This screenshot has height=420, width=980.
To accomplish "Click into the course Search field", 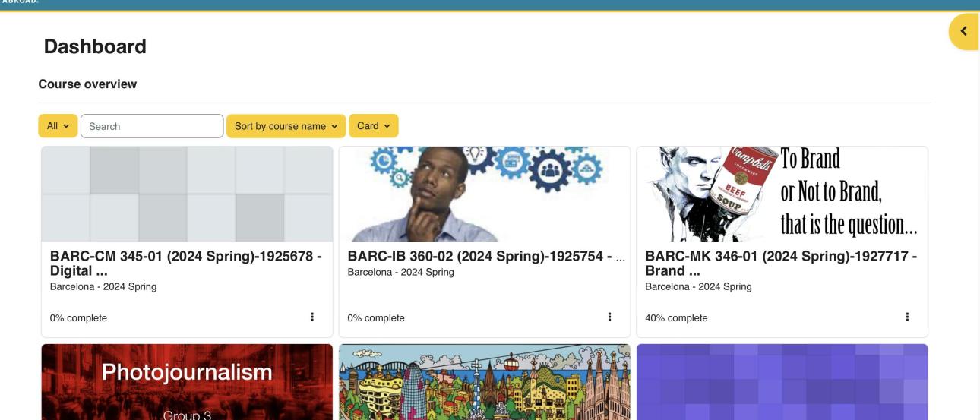I will tap(152, 126).
